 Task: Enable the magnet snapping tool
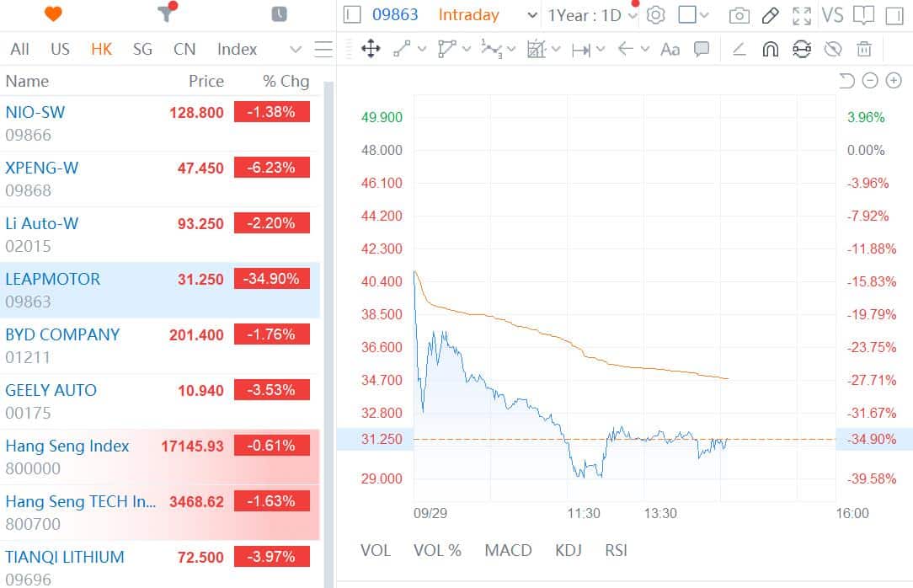(x=769, y=50)
